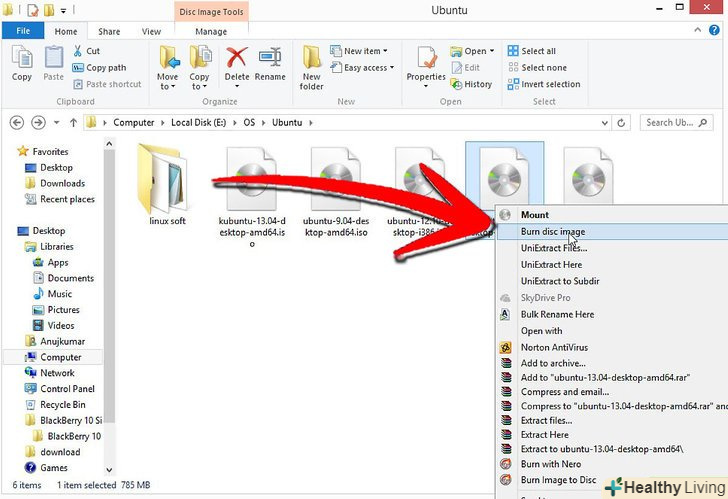Click the History button
Screen dimensions: 728x499
click(x=471, y=84)
